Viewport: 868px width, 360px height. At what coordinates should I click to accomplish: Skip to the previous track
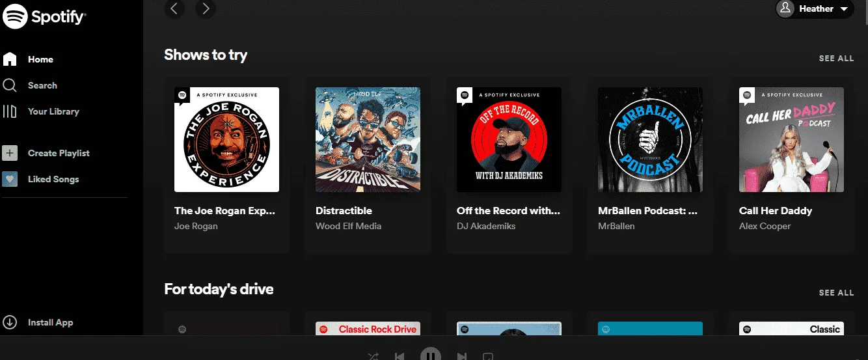tap(400, 356)
